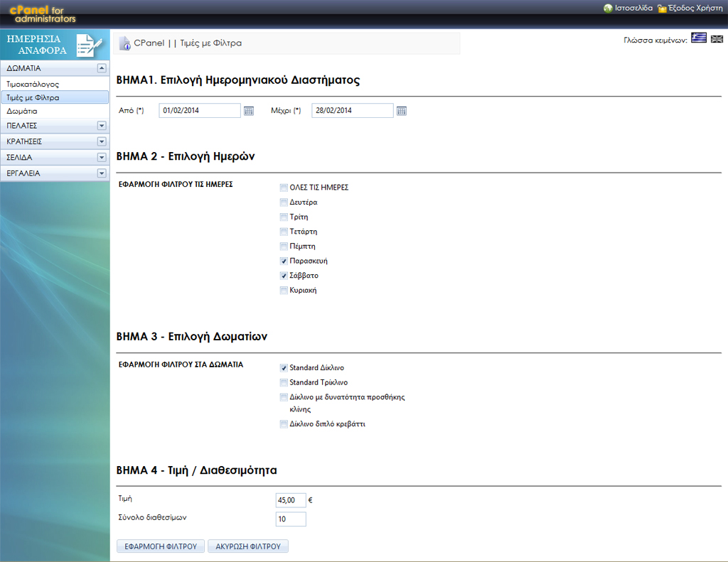Collapse the ΔΩΜΑΤΙΑ sidebar section

click(101, 68)
